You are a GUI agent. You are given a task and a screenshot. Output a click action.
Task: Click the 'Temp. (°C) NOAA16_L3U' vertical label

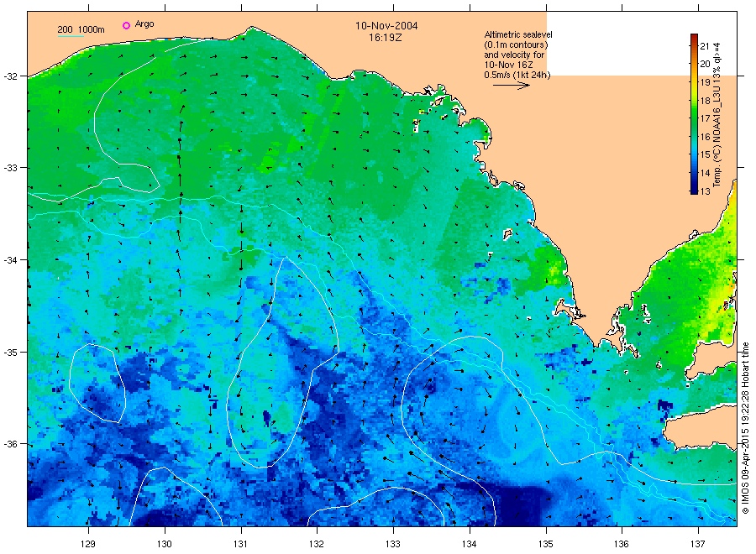tap(717, 138)
